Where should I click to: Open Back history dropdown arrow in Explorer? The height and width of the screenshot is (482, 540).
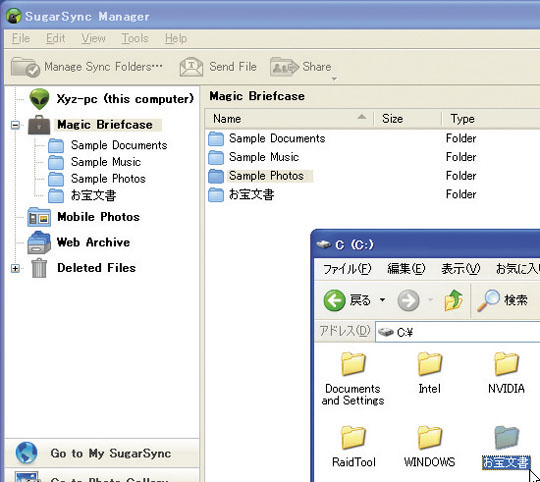tap(382, 300)
